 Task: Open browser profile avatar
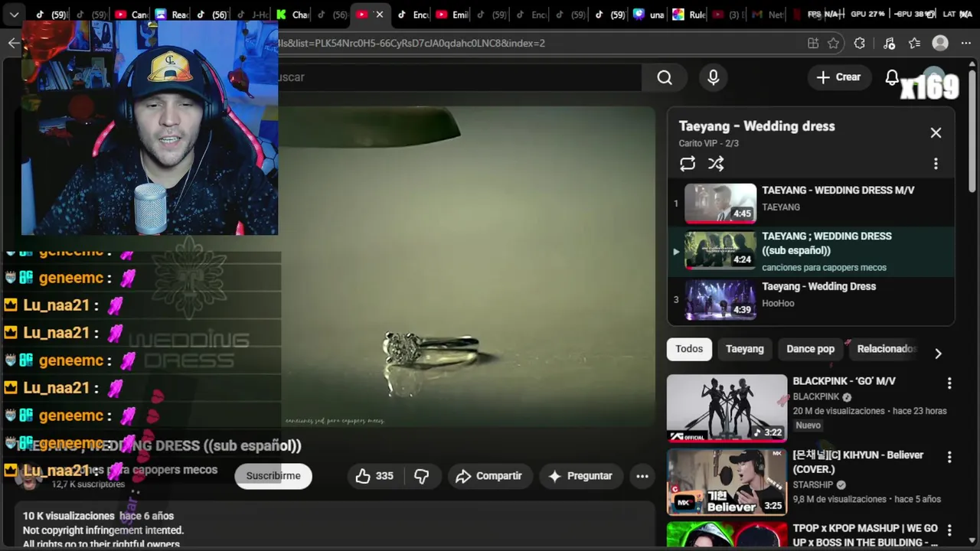(940, 44)
